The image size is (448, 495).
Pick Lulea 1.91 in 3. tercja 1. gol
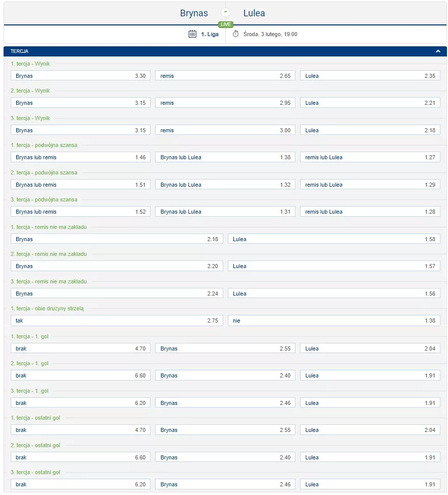click(x=370, y=403)
